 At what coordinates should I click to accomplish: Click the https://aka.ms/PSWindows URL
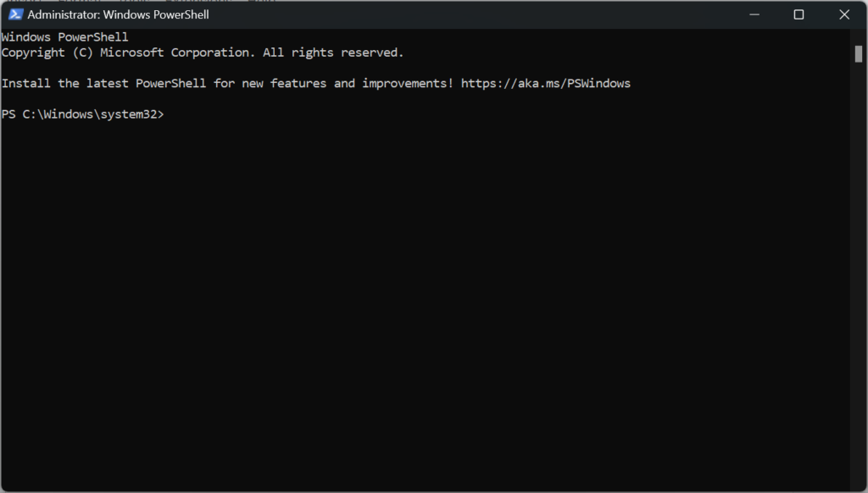pyautogui.click(x=545, y=84)
